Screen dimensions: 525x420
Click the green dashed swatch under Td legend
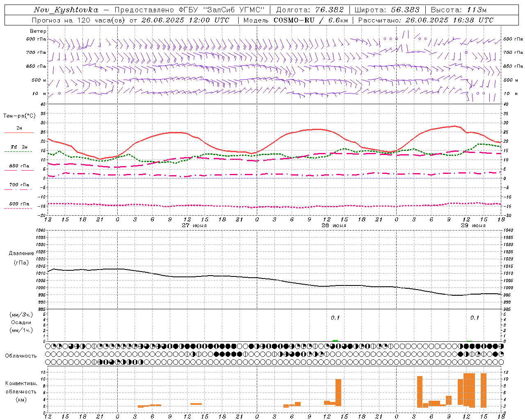tap(18, 151)
